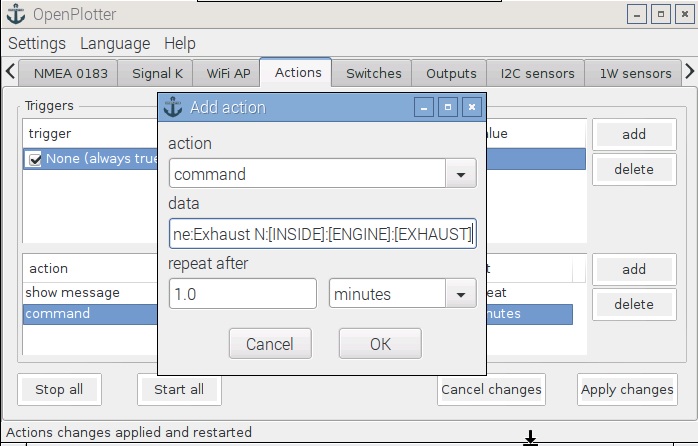Switch to the WiFi AP tab

coord(228,73)
